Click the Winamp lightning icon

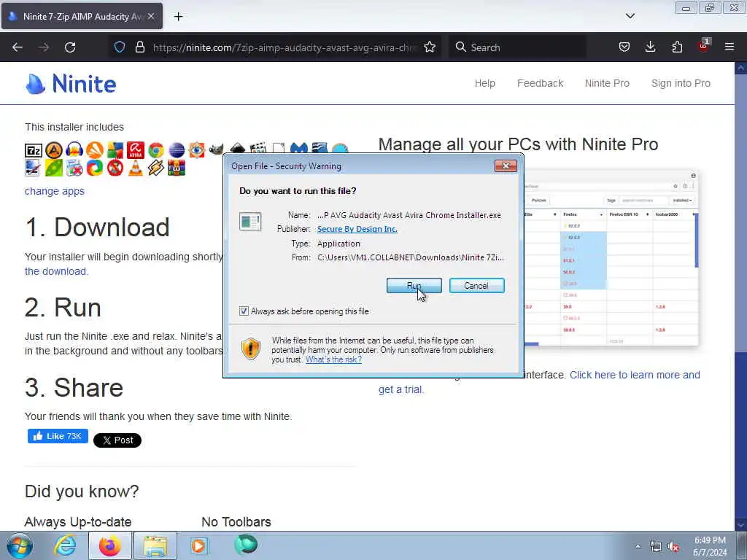(x=156, y=168)
